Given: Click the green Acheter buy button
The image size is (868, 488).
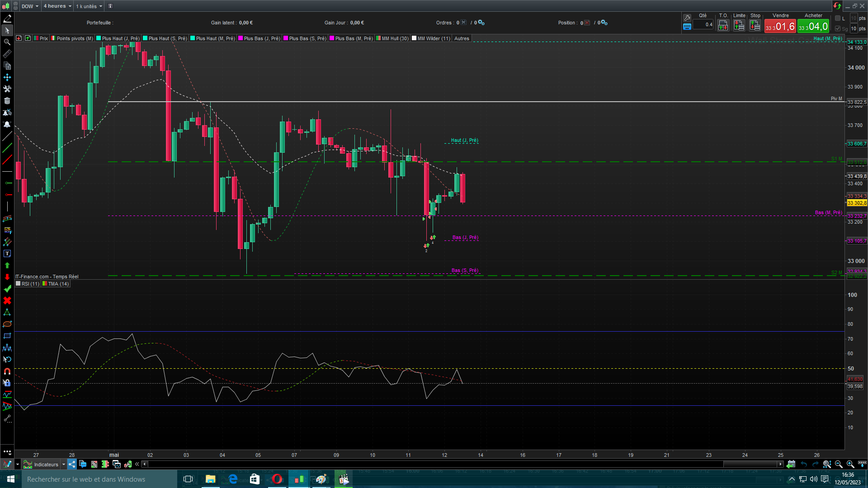Looking at the screenshot, I should (813, 27).
